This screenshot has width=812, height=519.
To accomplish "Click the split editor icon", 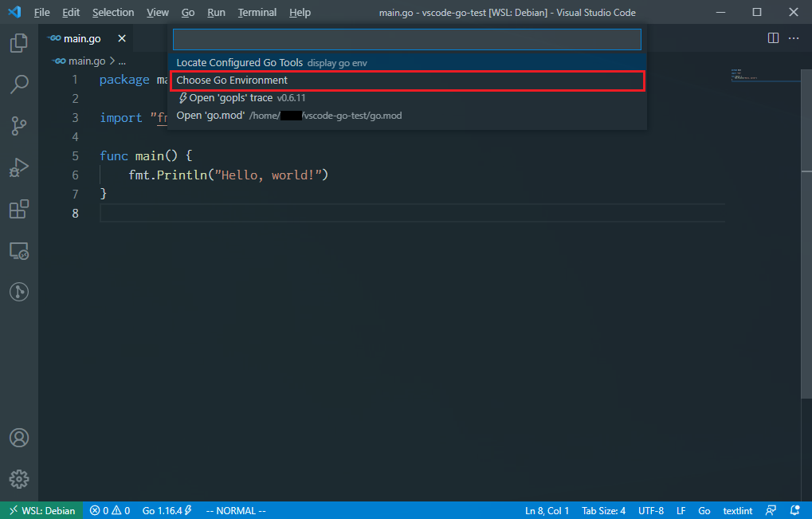I will pos(771,37).
